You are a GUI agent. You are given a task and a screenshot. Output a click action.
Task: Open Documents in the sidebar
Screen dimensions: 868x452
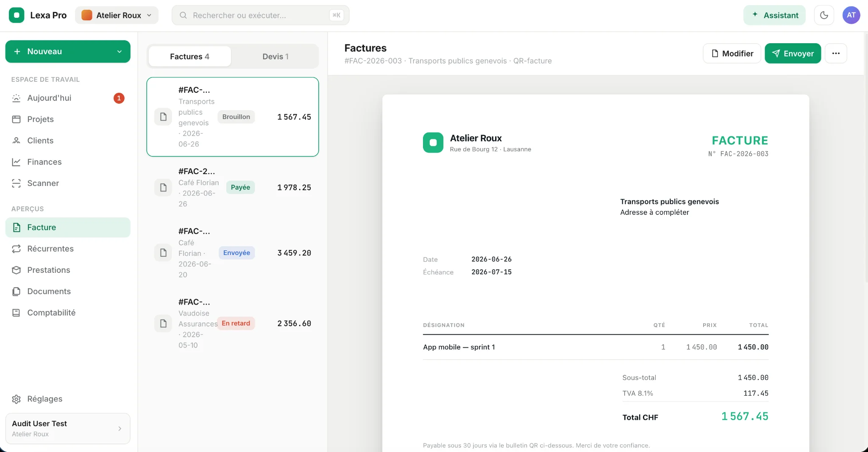click(68, 291)
